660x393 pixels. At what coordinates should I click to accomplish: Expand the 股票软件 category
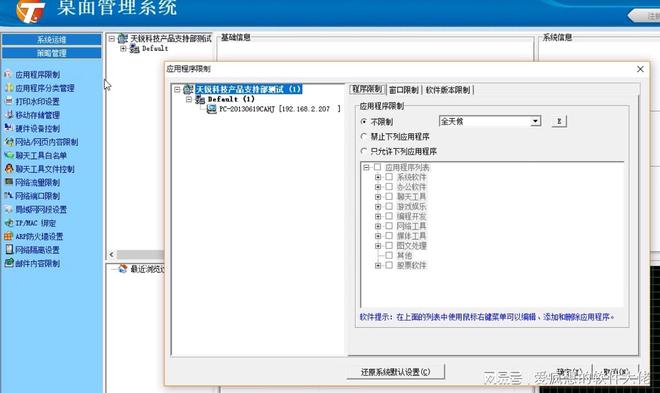[x=378, y=266]
